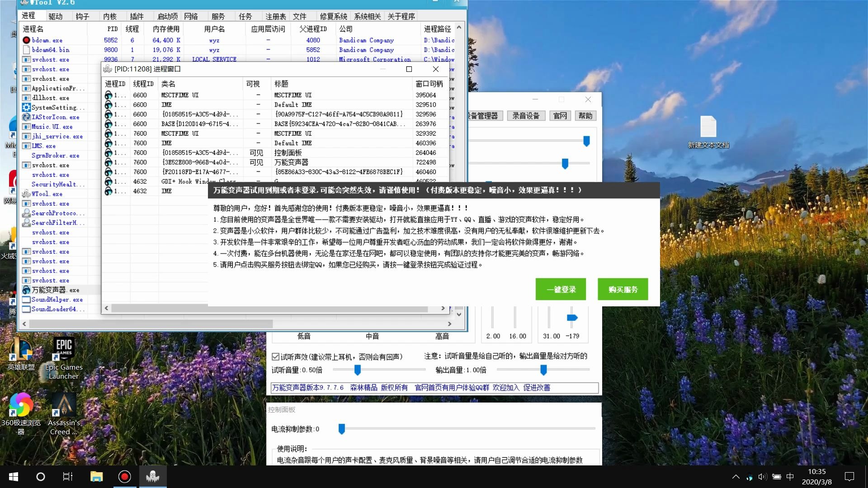The height and width of the screenshot is (488, 868).
Task: Adjust the 试听音量 slider handle
Action: tap(358, 370)
